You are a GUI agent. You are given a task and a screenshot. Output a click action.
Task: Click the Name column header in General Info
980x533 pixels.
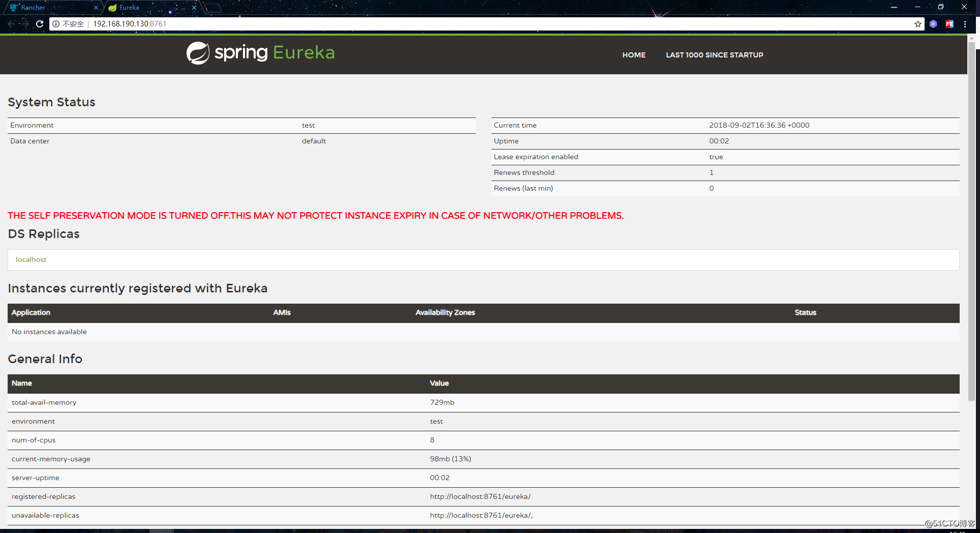(22, 383)
